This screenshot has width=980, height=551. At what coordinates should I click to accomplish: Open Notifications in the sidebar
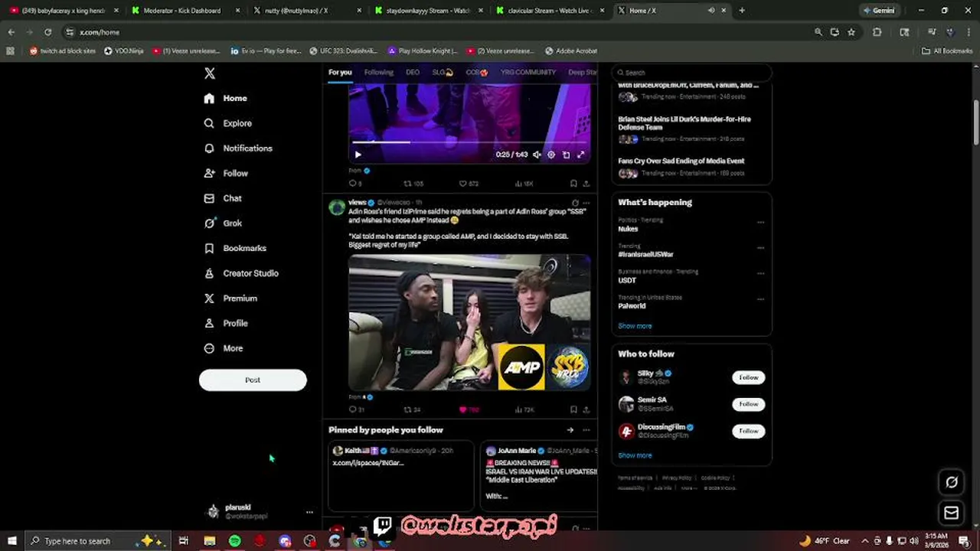[238, 148]
